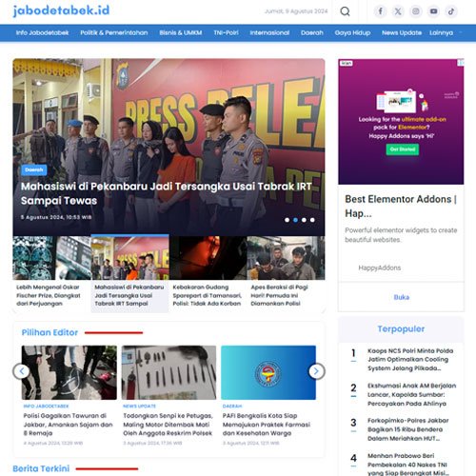Click the Daerah badge on main slide
Screen dimensions: 476x476
[34, 169]
